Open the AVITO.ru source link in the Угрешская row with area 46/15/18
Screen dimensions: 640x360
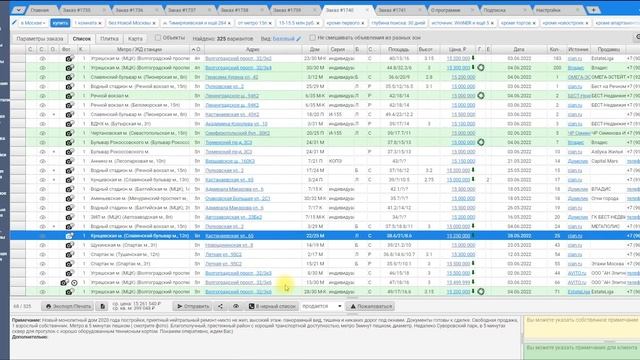coord(577,273)
